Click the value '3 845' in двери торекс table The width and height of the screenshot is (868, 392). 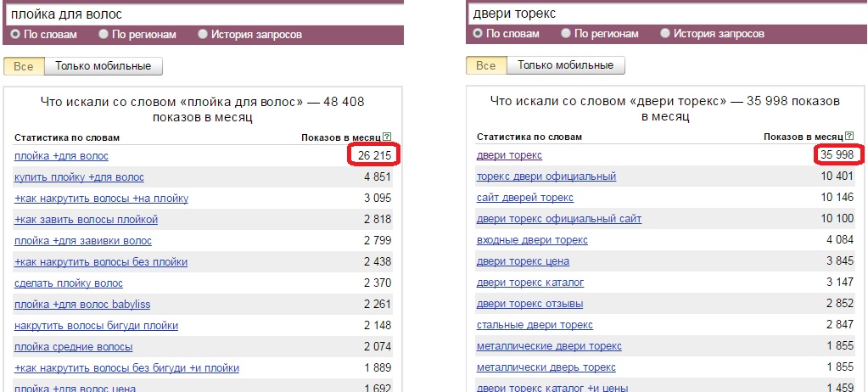840,261
